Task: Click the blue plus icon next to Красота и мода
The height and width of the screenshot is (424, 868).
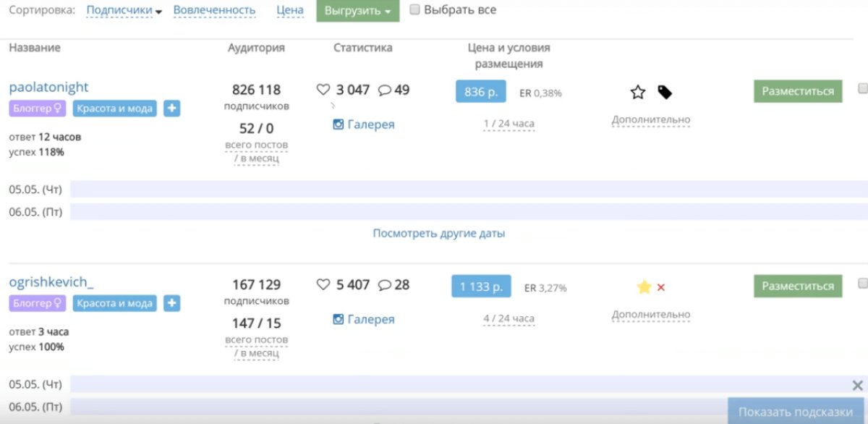Action: (171, 108)
